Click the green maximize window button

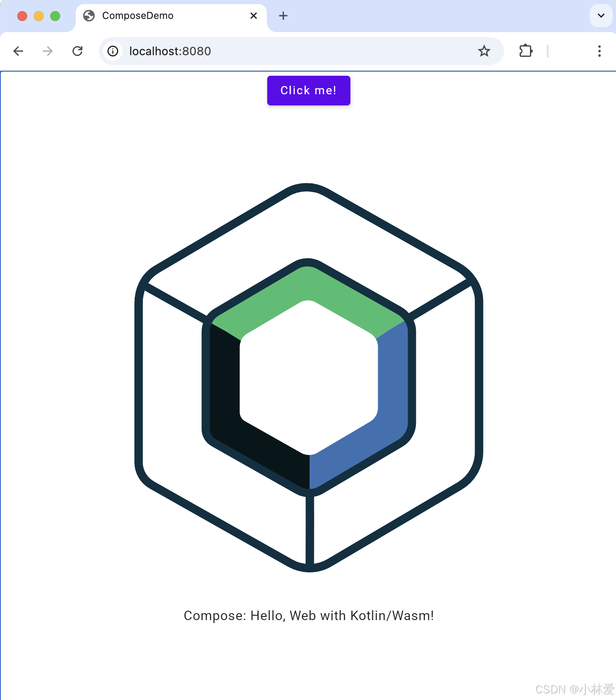tap(55, 16)
